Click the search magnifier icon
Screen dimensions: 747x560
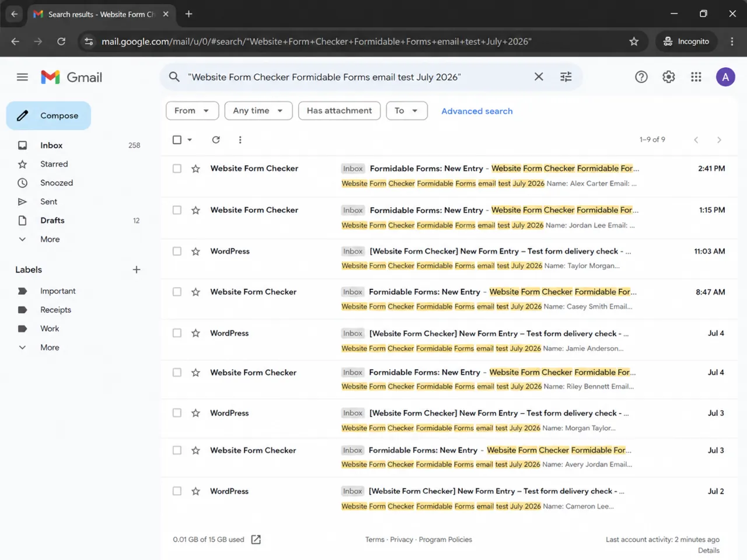tap(174, 77)
